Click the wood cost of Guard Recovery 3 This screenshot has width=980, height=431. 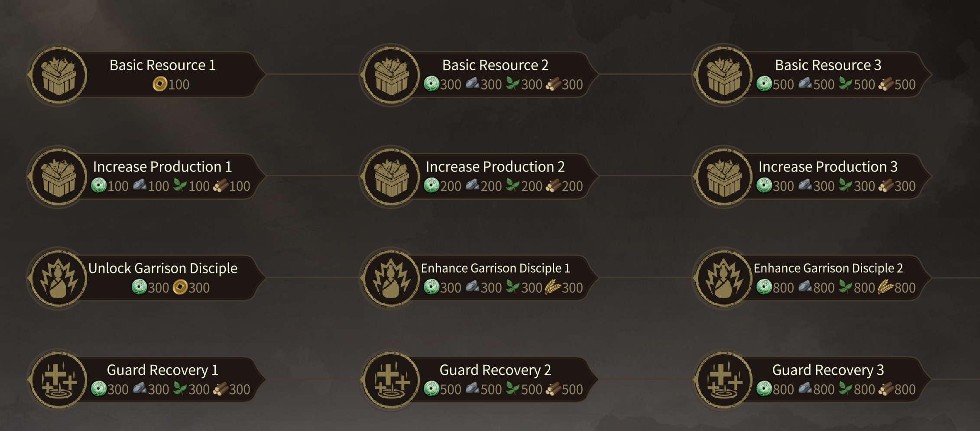897,389
